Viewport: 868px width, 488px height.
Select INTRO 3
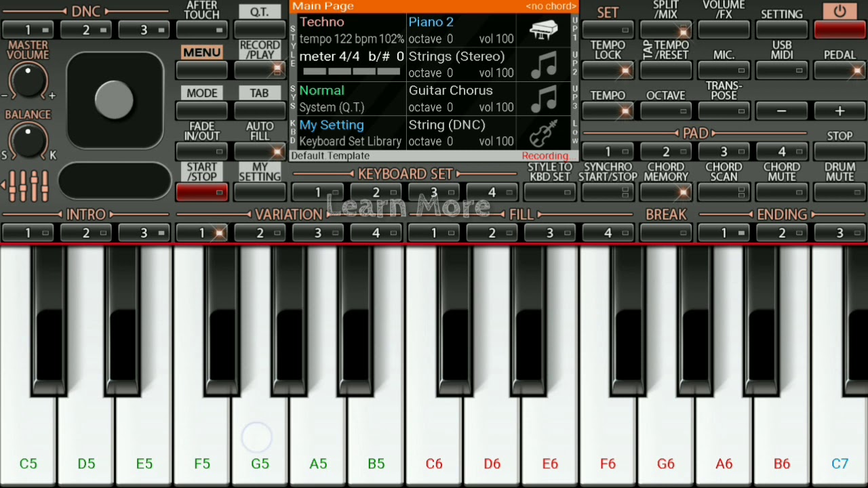point(144,232)
